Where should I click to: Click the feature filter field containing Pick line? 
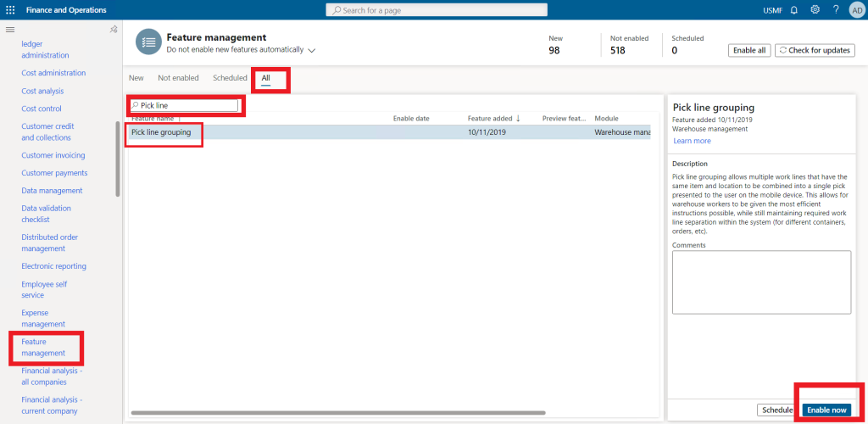184,105
